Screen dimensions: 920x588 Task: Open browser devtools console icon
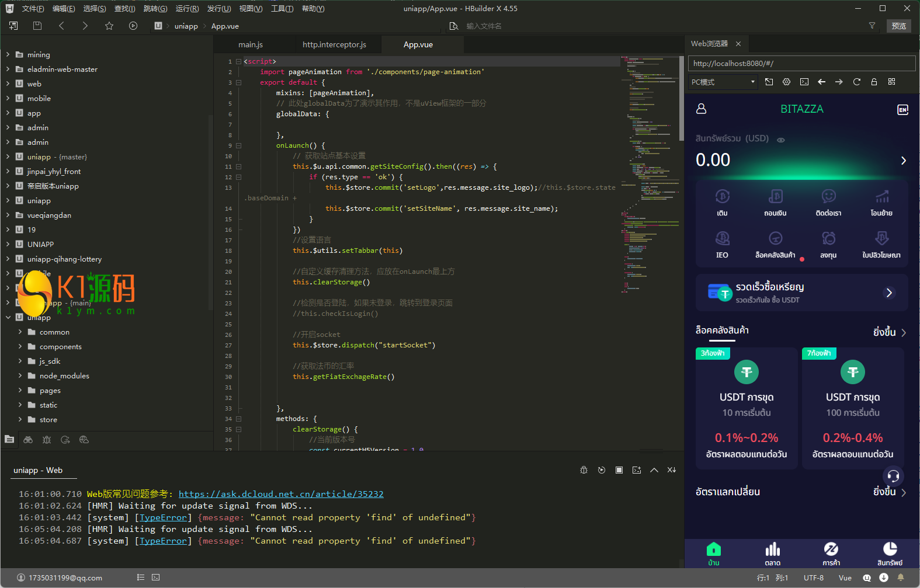(x=804, y=82)
